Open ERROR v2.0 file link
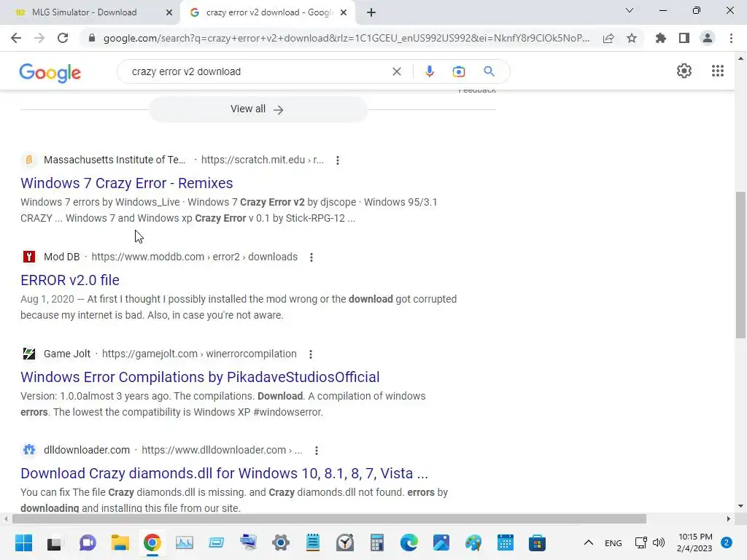The width and height of the screenshot is (747, 560). tap(70, 280)
